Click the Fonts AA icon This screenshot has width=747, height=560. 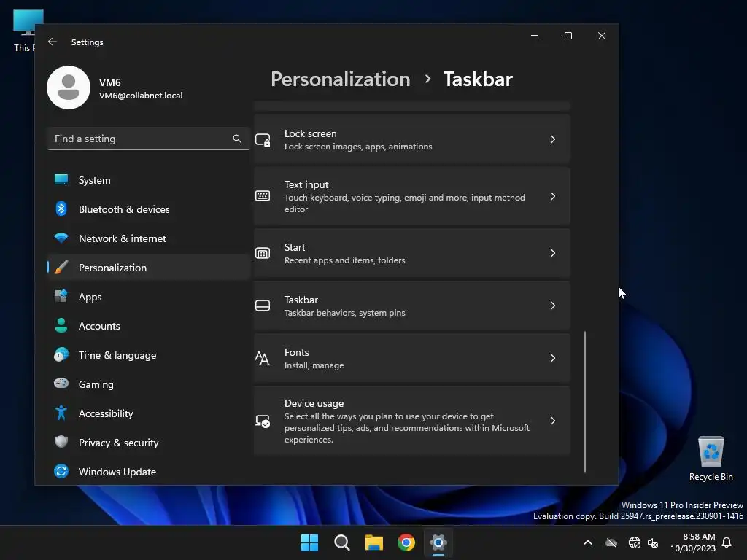coord(263,358)
